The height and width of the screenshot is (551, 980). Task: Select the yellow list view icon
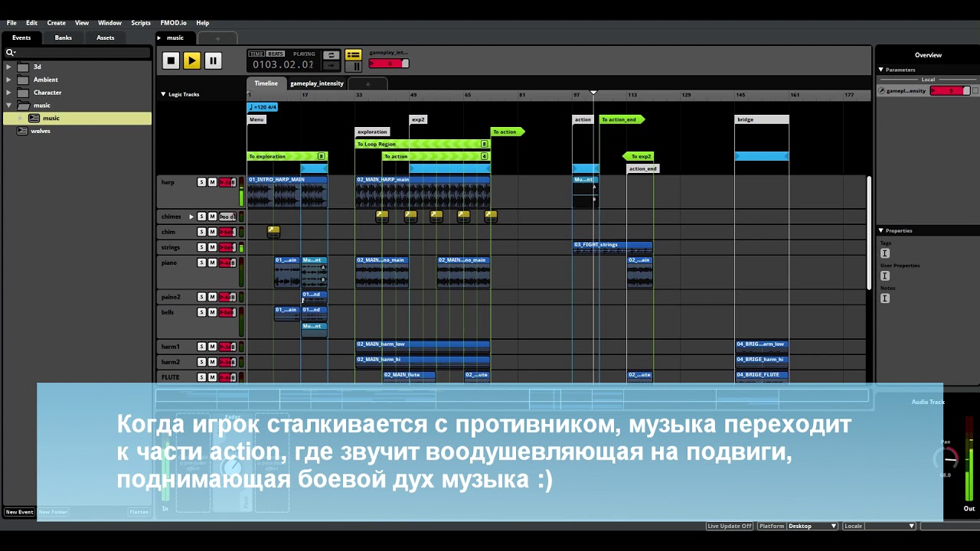pos(353,55)
